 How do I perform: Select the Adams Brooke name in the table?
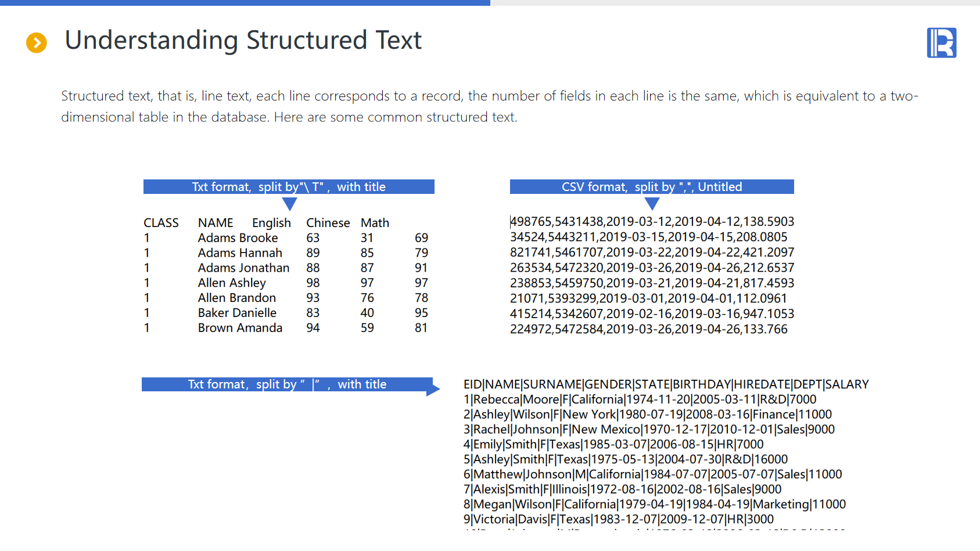coord(238,238)
